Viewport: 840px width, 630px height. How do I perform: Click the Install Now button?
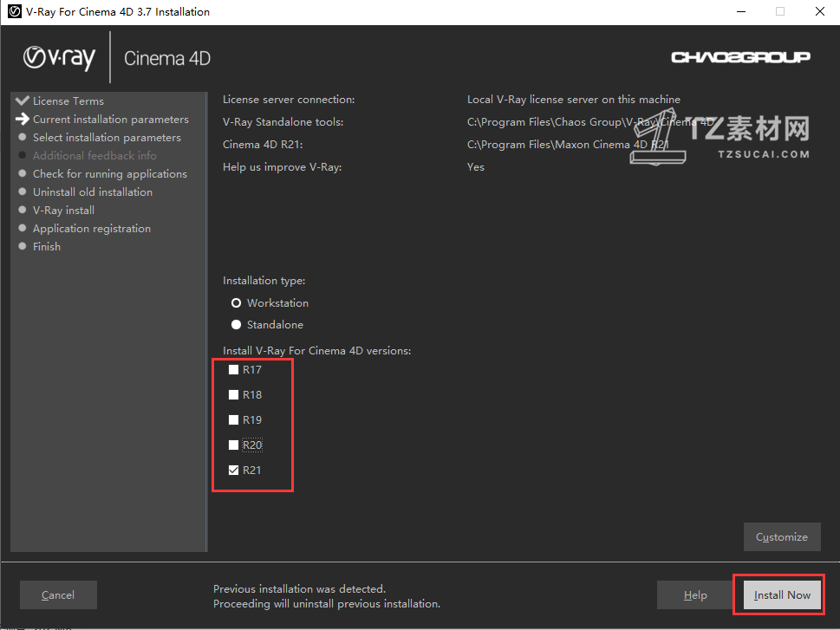pyautogui.click(x=782, y=595)
